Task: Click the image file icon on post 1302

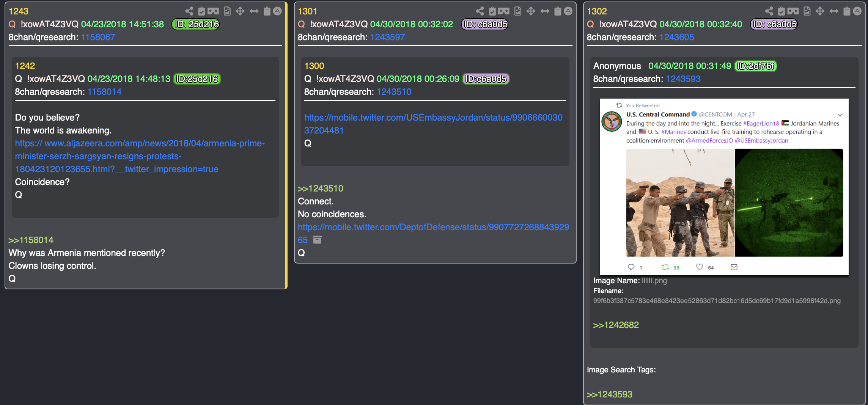Action: tap(807, 11)
